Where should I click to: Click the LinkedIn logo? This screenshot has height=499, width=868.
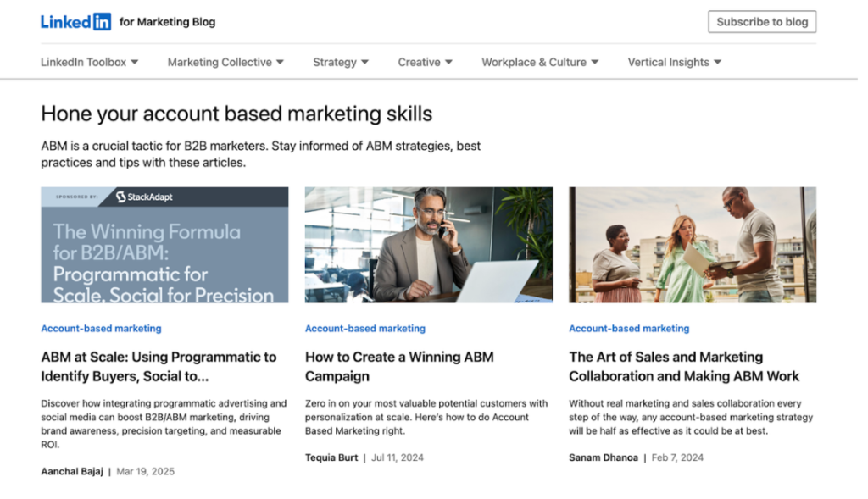[x=75, y=22]
